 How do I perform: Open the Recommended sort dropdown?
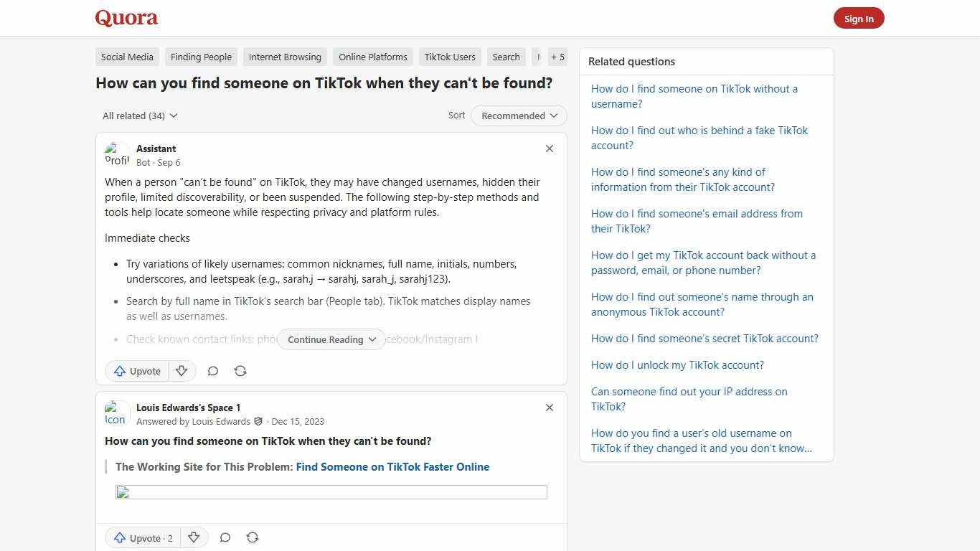point(518,116)
